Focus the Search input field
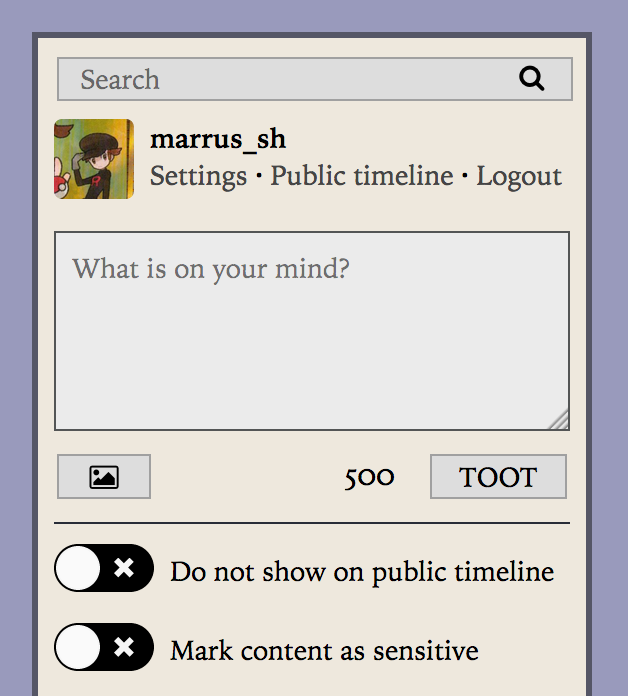Image resolution: width=628 pixels, height=696 pixels. (x=315, y=79)
